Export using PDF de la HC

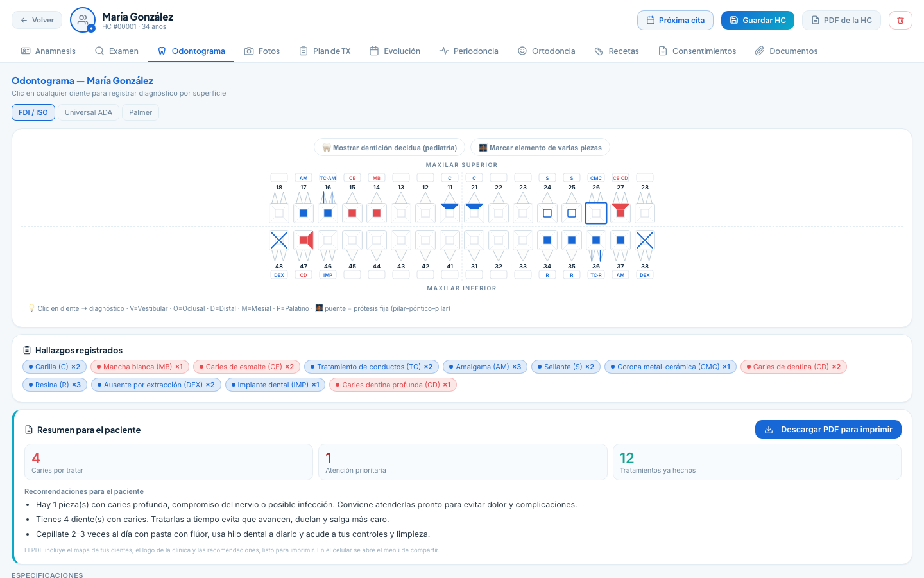[x=841, y=20]
